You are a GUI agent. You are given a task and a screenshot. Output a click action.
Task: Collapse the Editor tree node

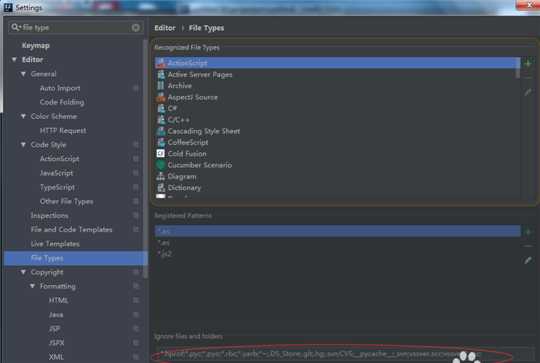coord(14,60)
